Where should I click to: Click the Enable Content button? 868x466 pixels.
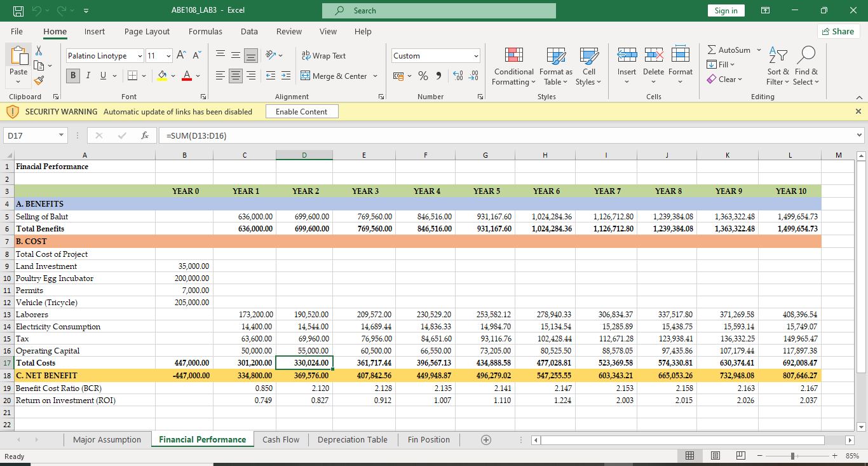point(302,112)
